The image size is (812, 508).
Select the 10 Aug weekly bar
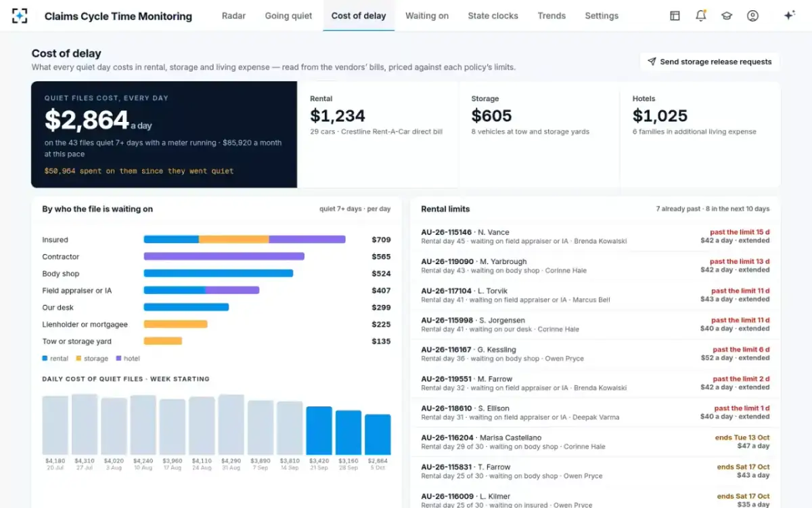click(143, 425)
